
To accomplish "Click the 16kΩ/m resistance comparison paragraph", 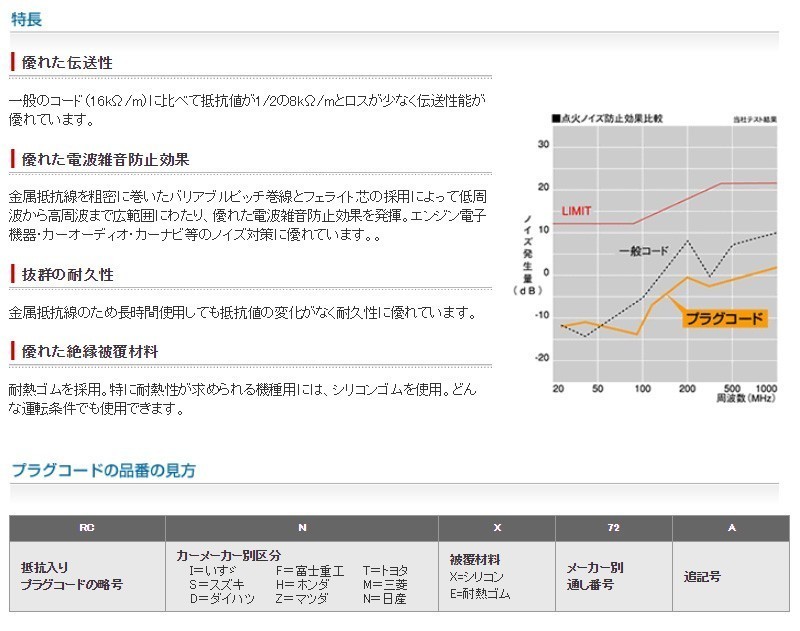I will click(x=247, y=110).
